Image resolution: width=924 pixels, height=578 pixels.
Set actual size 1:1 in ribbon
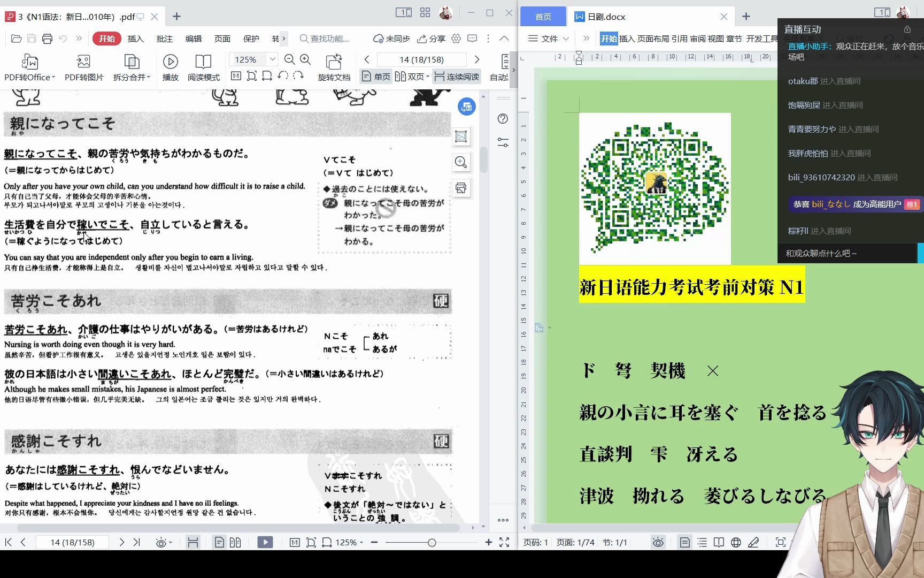tap(236, 76)
